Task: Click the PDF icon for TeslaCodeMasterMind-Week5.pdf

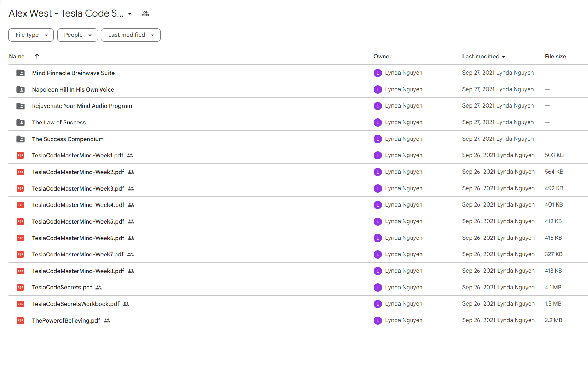Action: pos(21,221)
